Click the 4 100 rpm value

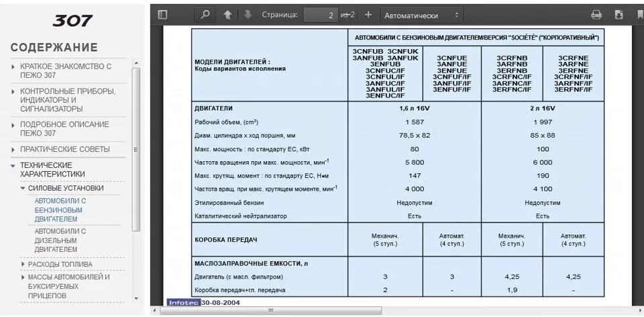[x=543, y=189]
